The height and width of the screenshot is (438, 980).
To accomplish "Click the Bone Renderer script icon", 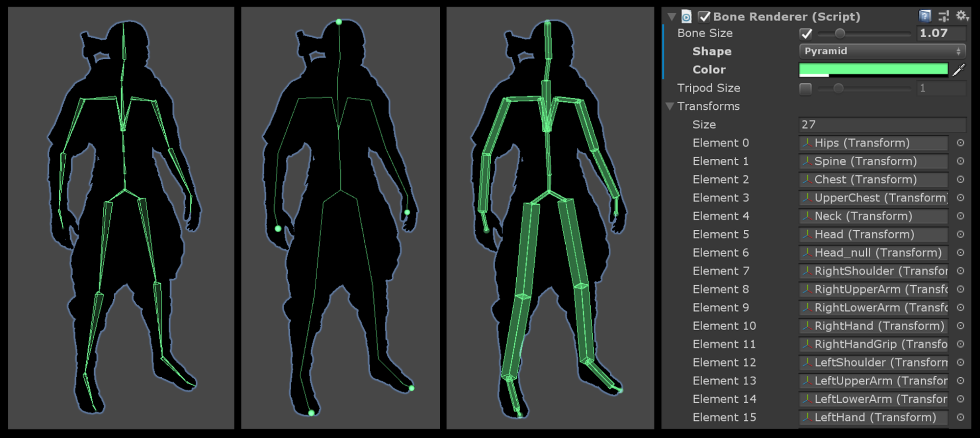I will pos(686,17).
